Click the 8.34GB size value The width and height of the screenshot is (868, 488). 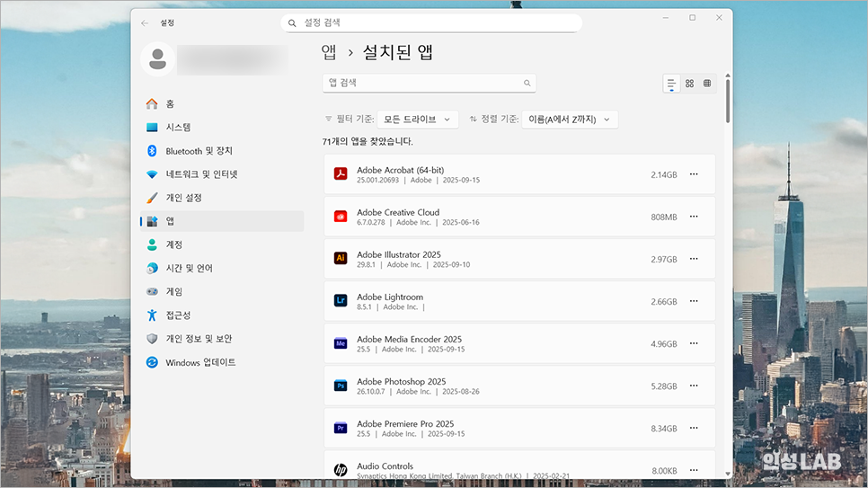coord(664,429)
